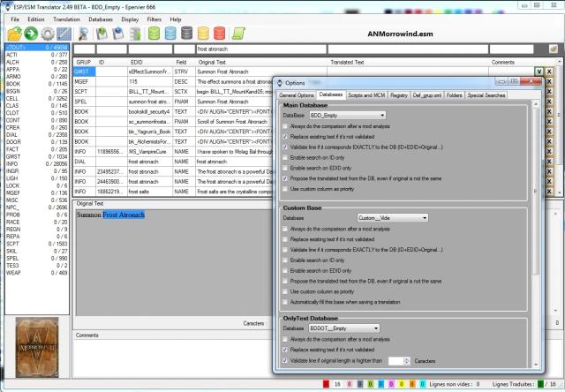Open the Folders tab

click(x=454, y=95)
